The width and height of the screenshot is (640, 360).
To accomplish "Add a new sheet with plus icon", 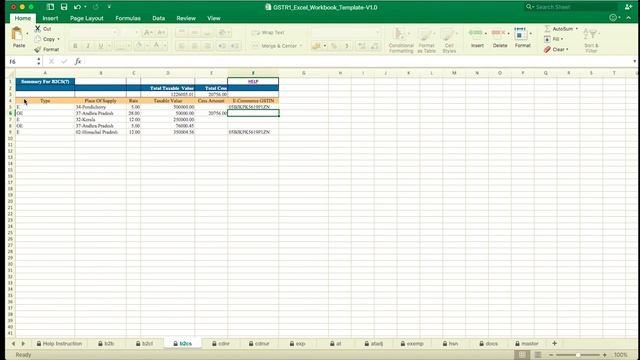I will [x=554, y=343].
